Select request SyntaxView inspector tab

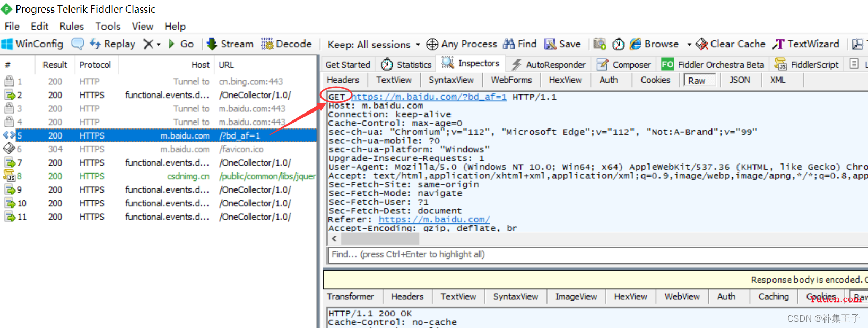point(451,80)
